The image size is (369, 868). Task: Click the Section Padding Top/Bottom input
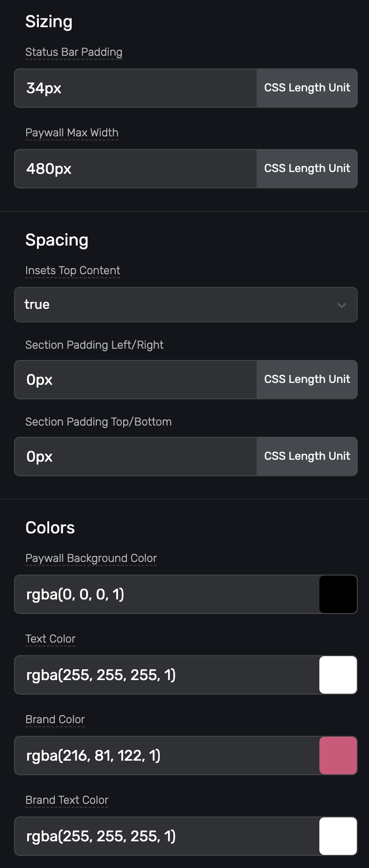(135, 456)
